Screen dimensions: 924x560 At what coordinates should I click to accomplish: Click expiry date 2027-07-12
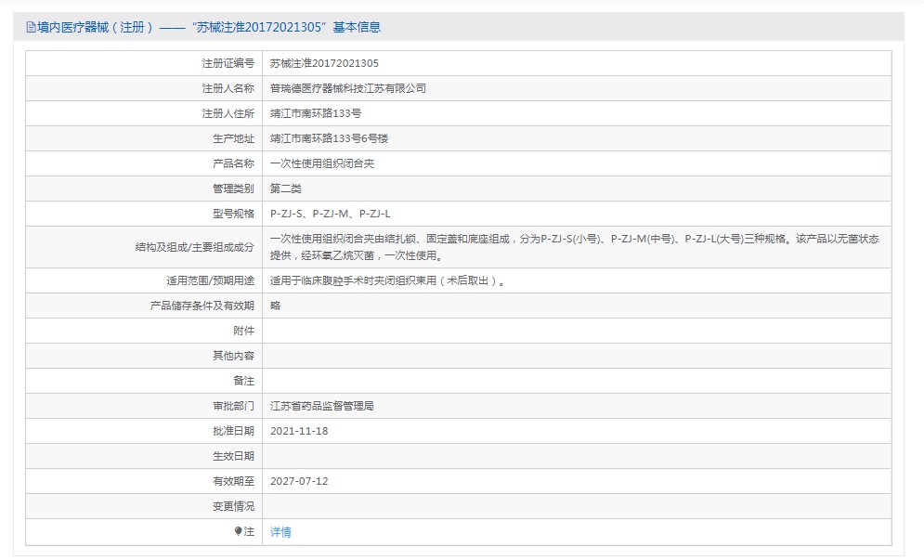coord(299,481)
